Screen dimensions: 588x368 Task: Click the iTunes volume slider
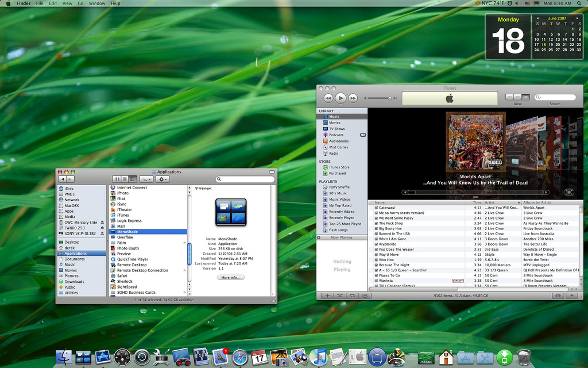(x=379, y=98)
